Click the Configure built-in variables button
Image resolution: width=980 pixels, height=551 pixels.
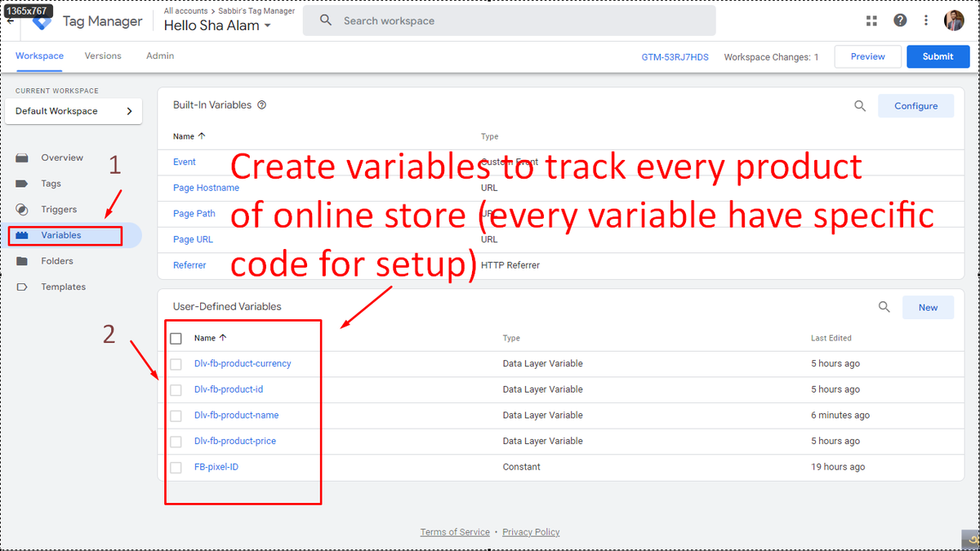[x=915, y=106]
